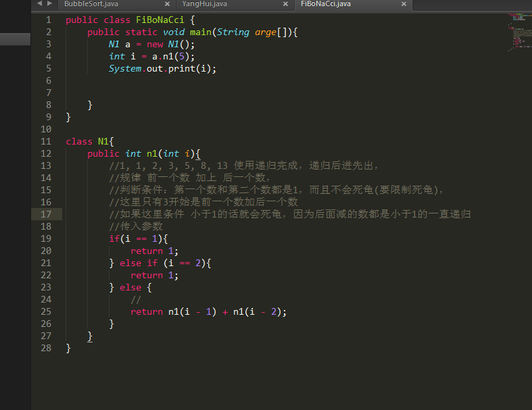Click line number 17 in the gutter
532x410 pixels.
point(46,214)
